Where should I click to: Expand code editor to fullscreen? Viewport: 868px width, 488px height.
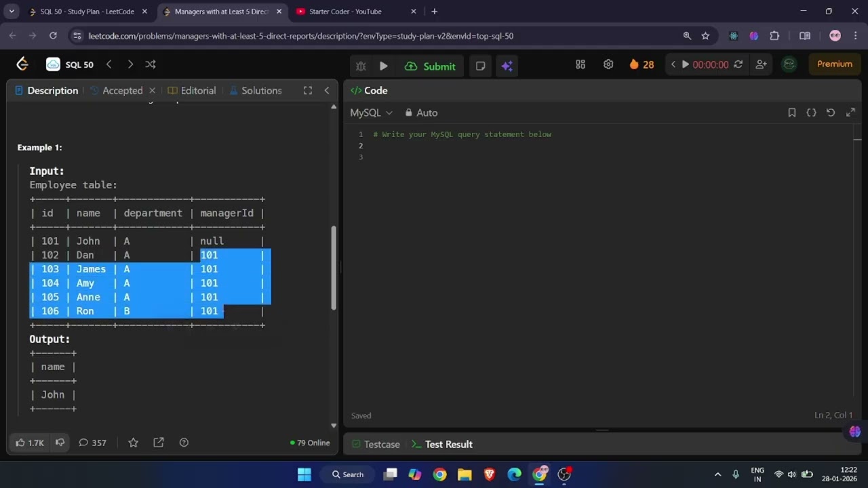[850, 113]
